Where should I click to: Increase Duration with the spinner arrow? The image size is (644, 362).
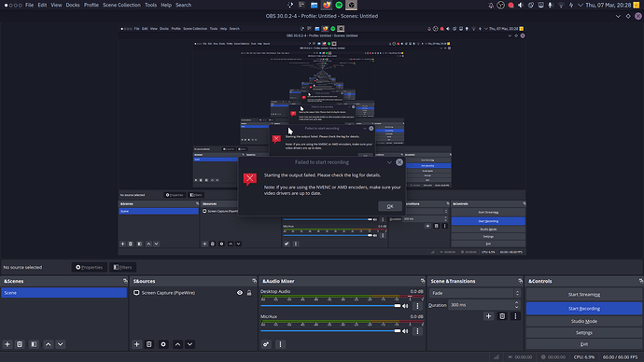(517, 303)
